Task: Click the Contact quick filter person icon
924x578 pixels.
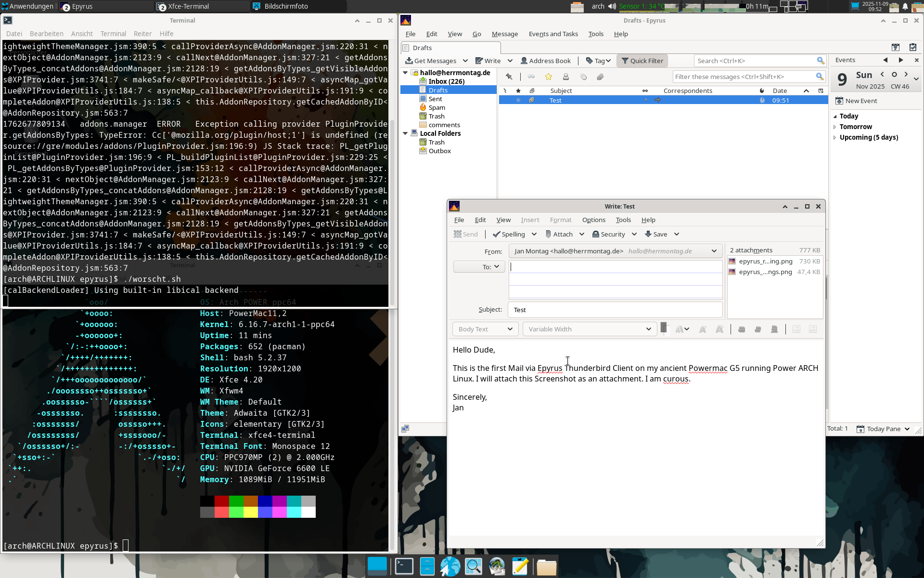Action: 566,77
